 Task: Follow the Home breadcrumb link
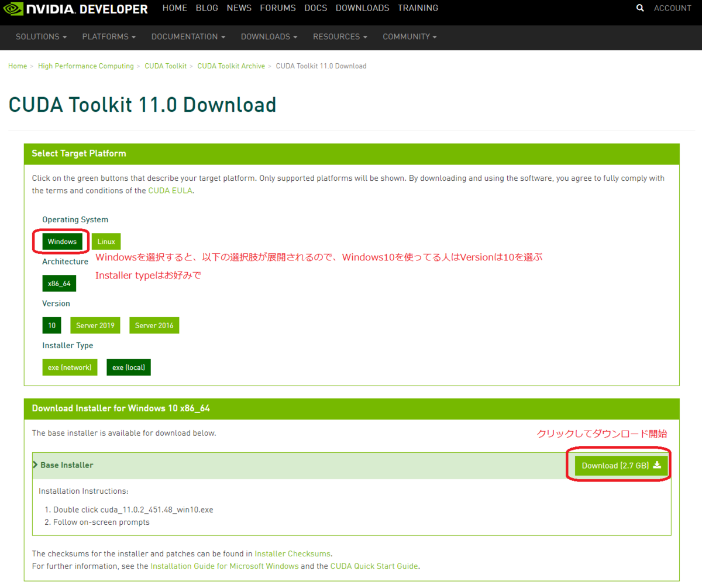click(x=18, y=66)
